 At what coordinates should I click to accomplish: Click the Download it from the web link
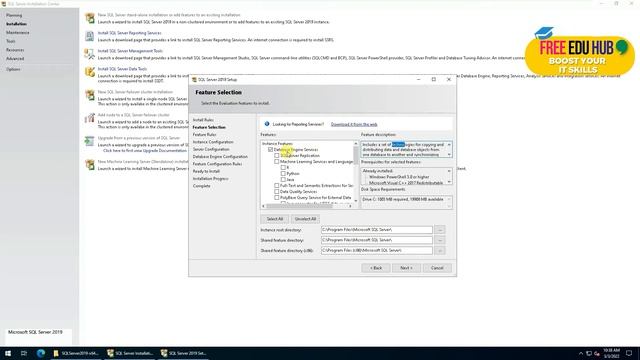point(354,124)
